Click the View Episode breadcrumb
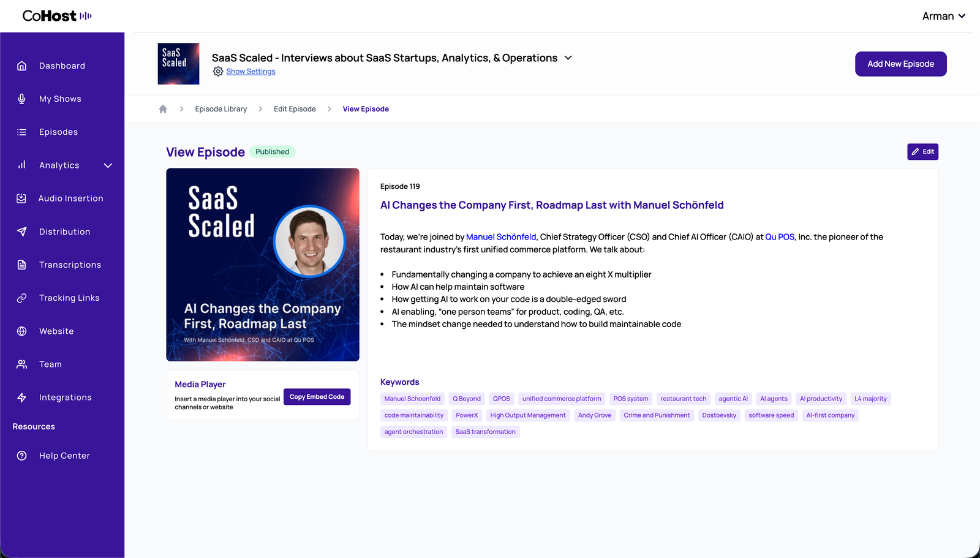The image size is (980, 558). coord(366,109)
